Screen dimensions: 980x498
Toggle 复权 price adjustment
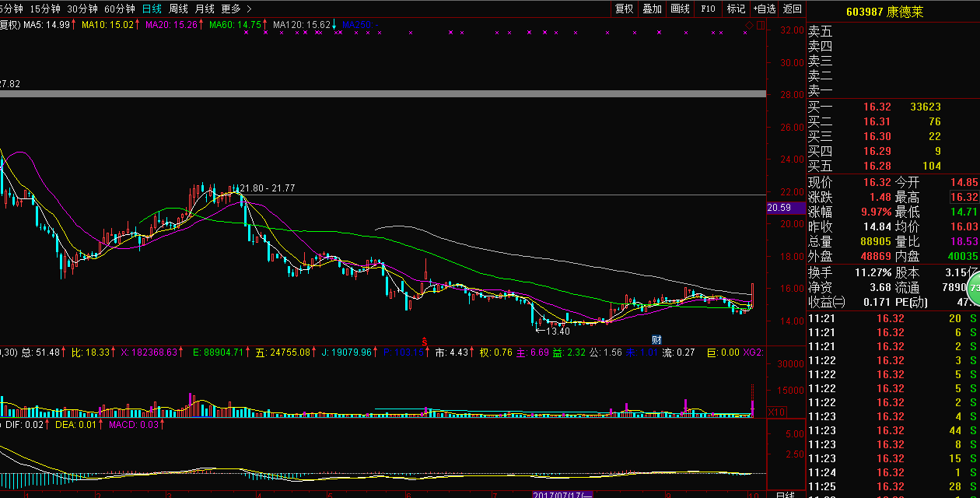624,9
